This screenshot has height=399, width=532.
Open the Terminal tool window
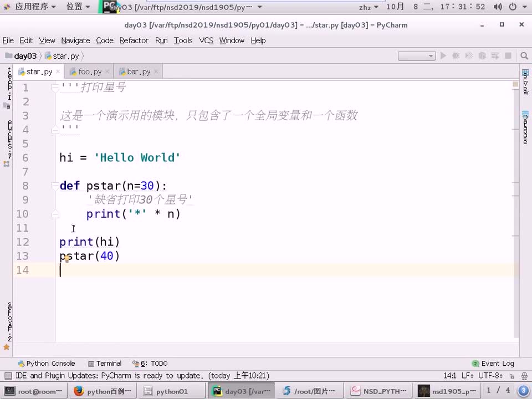click(x=105, y=364)
